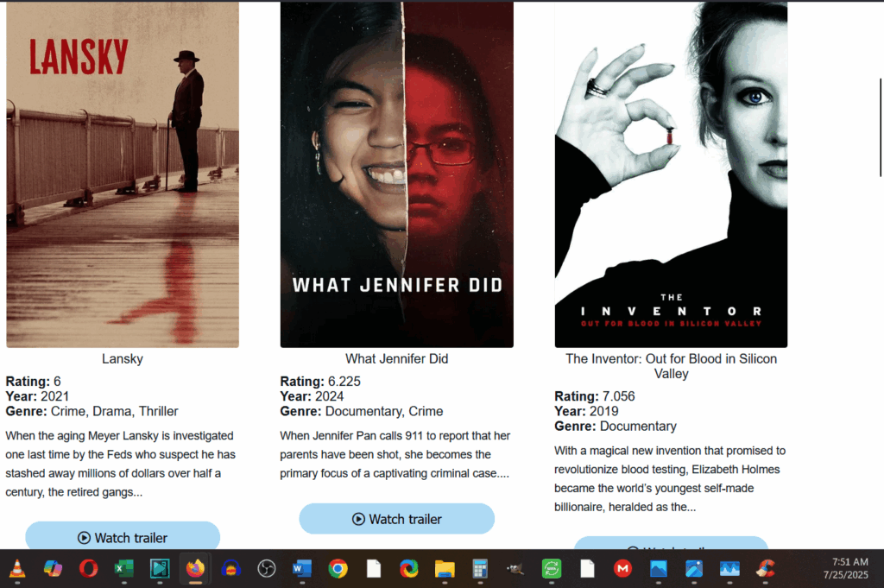Click the active Firefox taskbar icon
The image size is (884, 588).
click(x=195, y=568)
